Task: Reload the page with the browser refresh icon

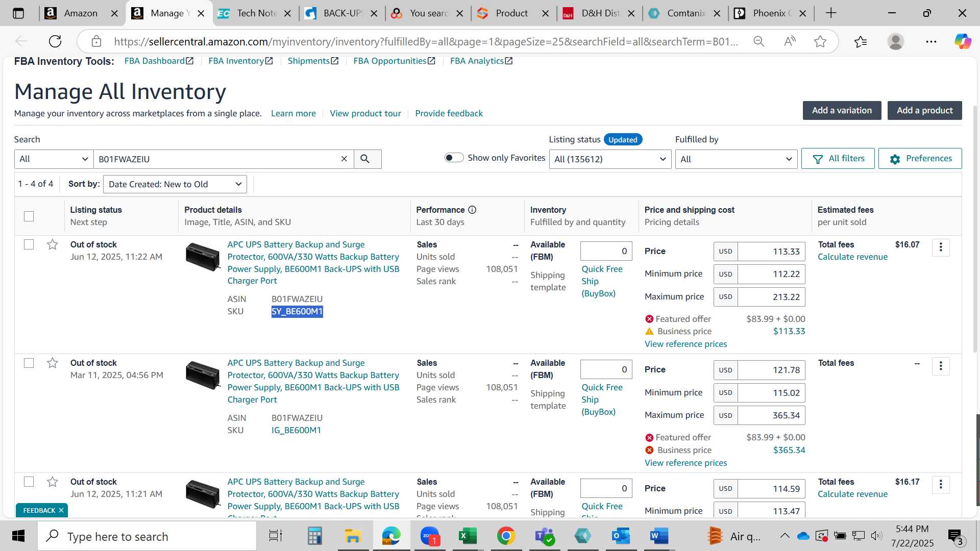Action: [x=55, y=41]
